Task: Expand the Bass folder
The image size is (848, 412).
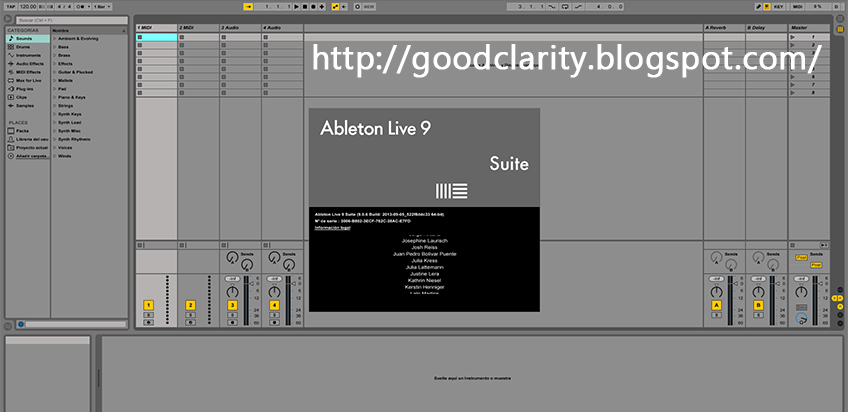Action: point(55,47)
